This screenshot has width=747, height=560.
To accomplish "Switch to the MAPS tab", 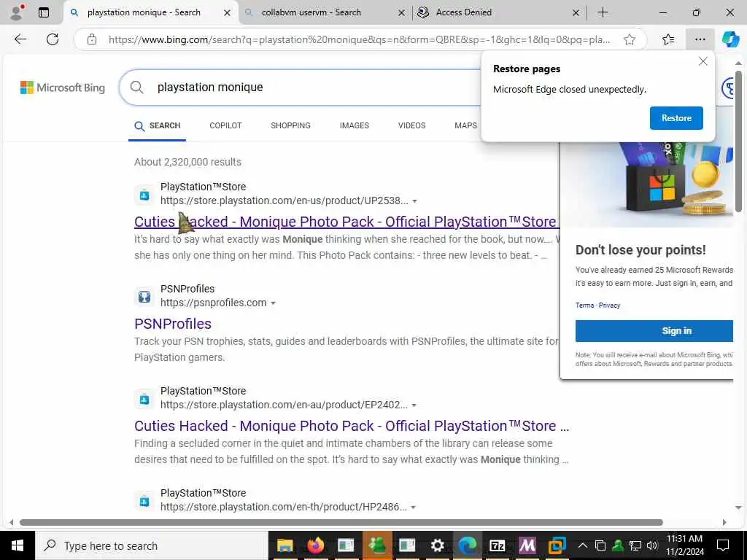I will point(465,125).
